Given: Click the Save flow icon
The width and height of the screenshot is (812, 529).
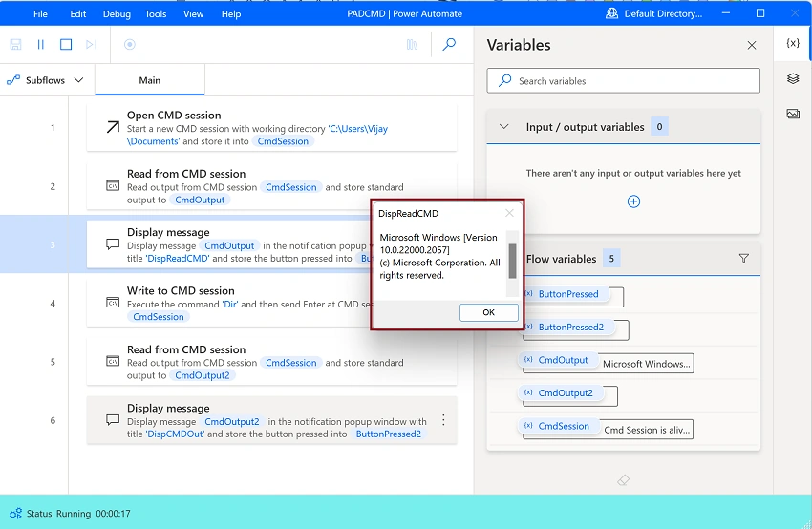Looking at the screenshot, I should click(15, 45).
